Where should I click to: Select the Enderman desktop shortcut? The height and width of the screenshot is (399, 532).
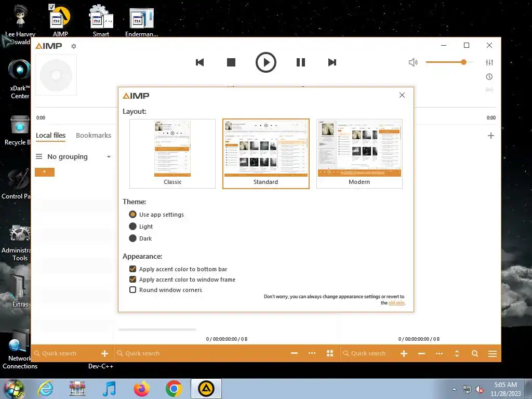(141, 20)
